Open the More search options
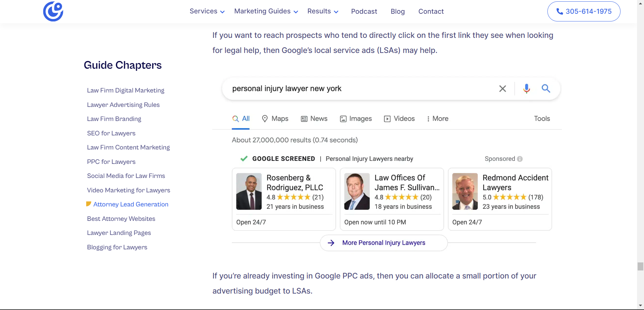Image resolution: width=644 pixels, height=310 pixels. pyautogui.click(x=437, y=119)
